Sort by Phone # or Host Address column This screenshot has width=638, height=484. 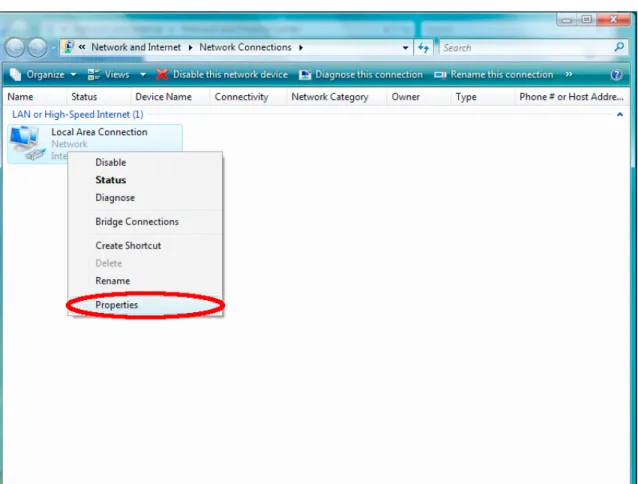571,97
